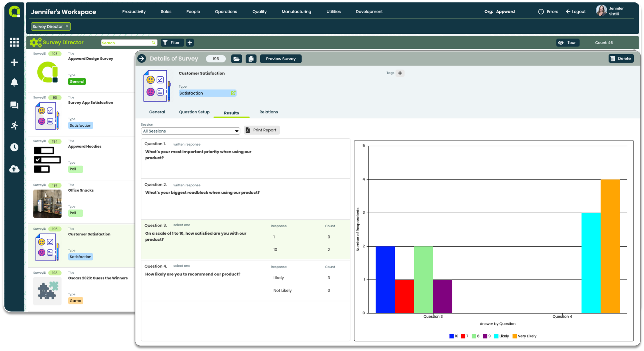Click the Game type badge
Image resolution: width=644 pixels, height=351 pixels.
75,301
